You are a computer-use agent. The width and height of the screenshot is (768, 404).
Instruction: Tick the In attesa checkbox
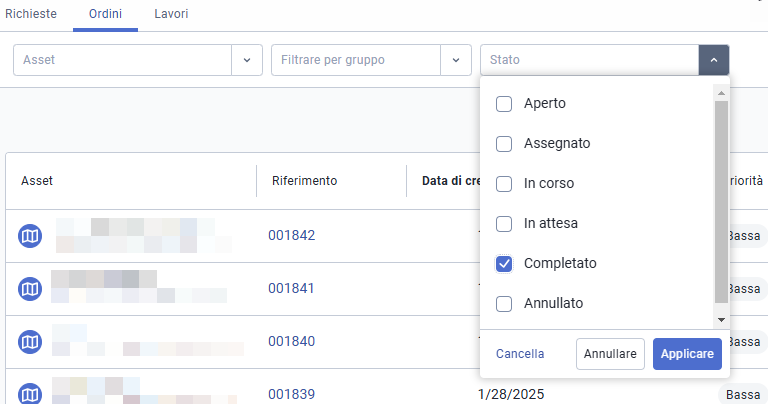point(504,224)
